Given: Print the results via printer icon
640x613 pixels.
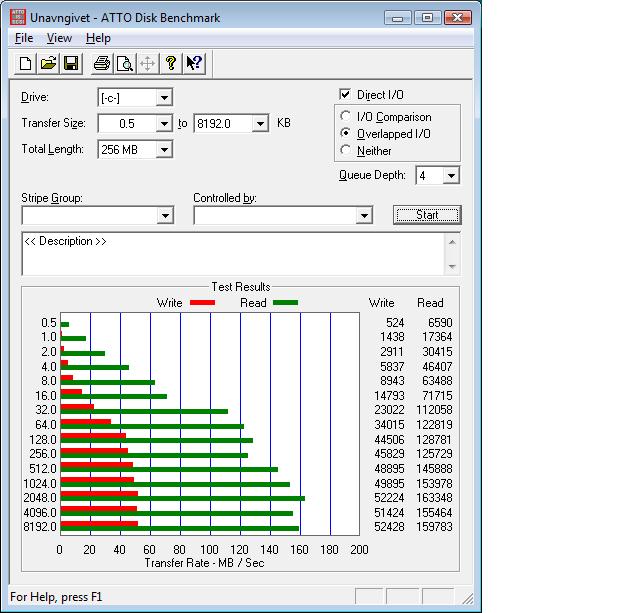Looking at the screenshot, I should coord(102,64).
